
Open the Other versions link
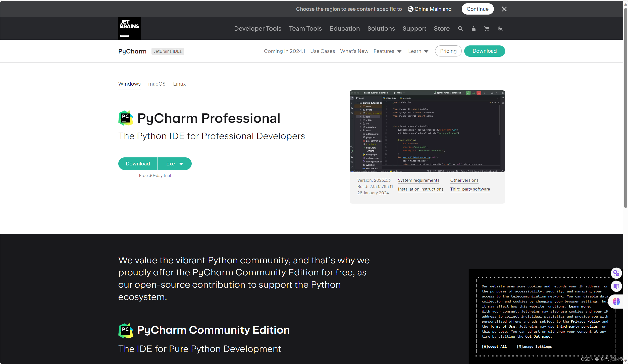[x=464, y=180]
